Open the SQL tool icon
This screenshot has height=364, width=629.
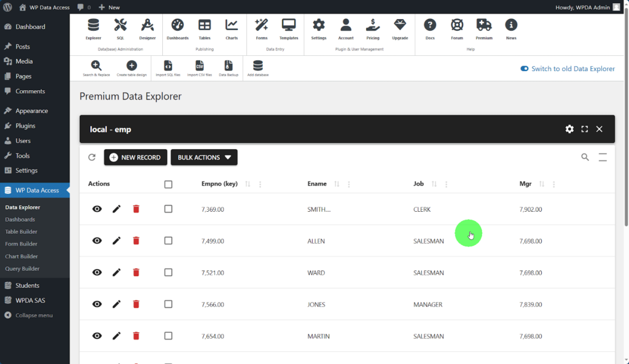[x=120, y=25]
